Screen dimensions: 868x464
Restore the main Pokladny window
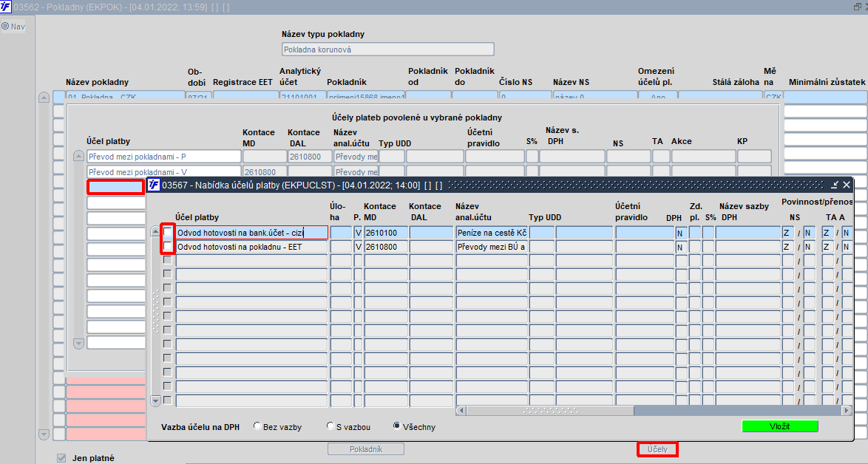(x=858, y=7)
